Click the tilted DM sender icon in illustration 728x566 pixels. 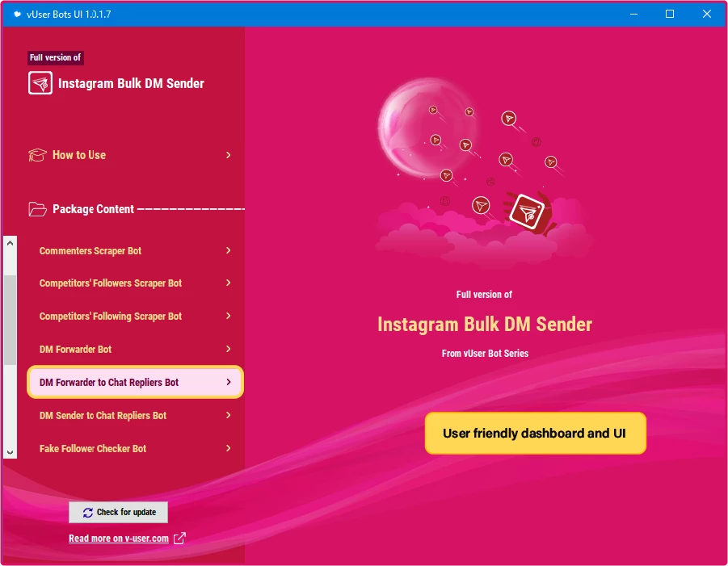[x=527, y=212]
